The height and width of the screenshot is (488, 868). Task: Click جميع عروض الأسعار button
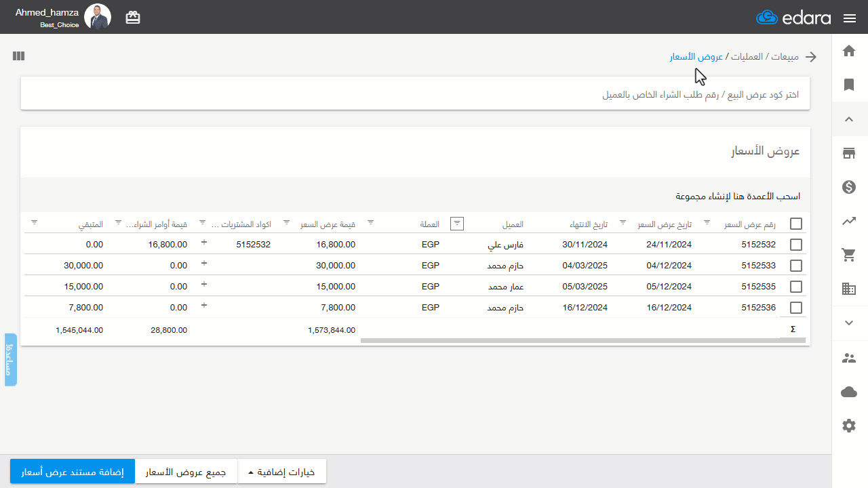186,472
